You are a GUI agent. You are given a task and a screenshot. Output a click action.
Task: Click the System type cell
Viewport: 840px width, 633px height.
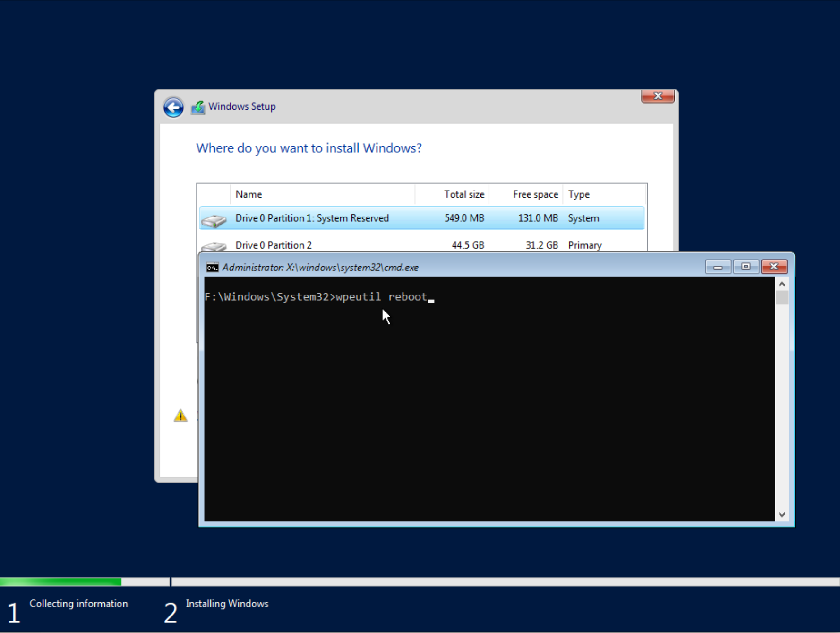point(583,218)
